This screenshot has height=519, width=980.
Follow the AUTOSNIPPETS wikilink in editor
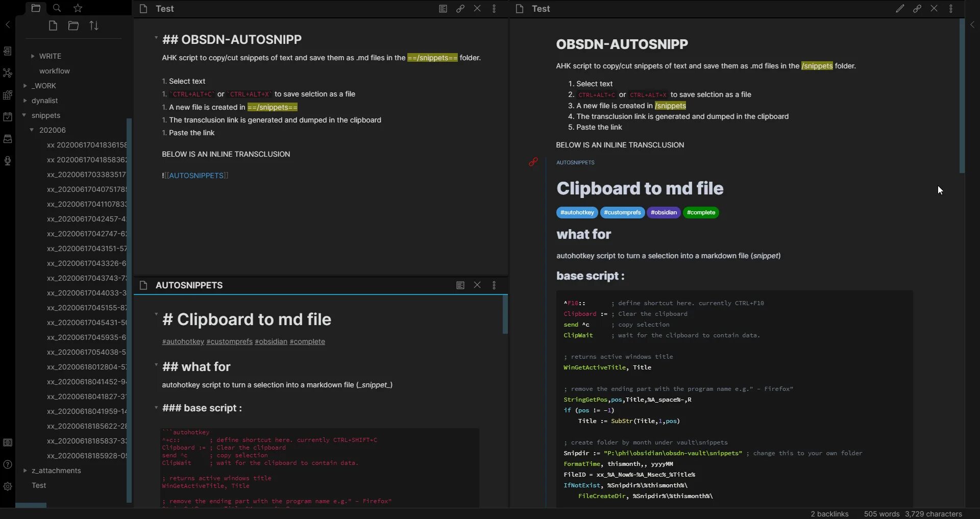click(x=197, y=176)
